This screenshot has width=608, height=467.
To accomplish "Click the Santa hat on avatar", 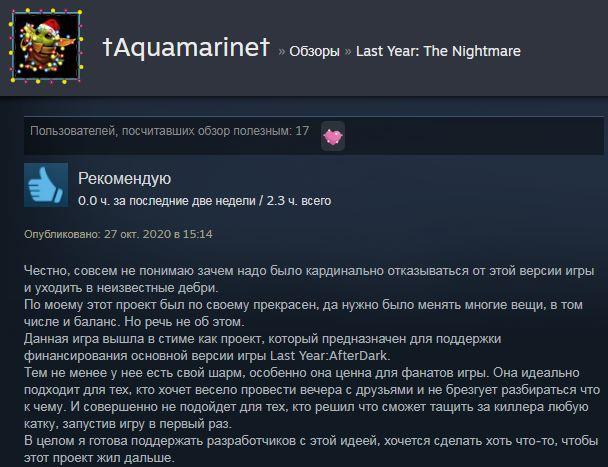I will click(x=49, y=27).
